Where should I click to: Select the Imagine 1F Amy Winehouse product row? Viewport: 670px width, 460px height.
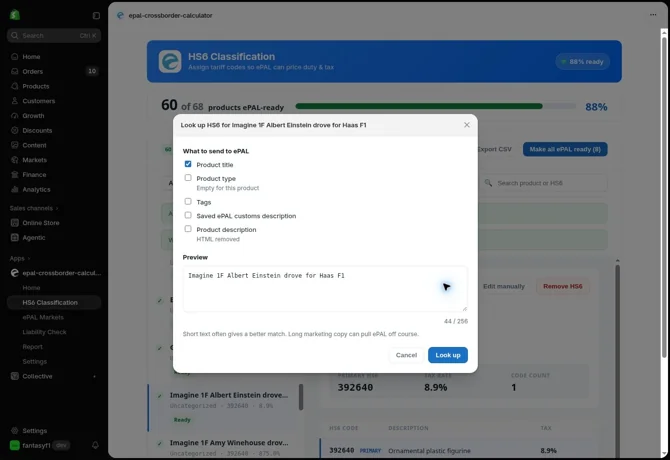click(x=224, y=447)
